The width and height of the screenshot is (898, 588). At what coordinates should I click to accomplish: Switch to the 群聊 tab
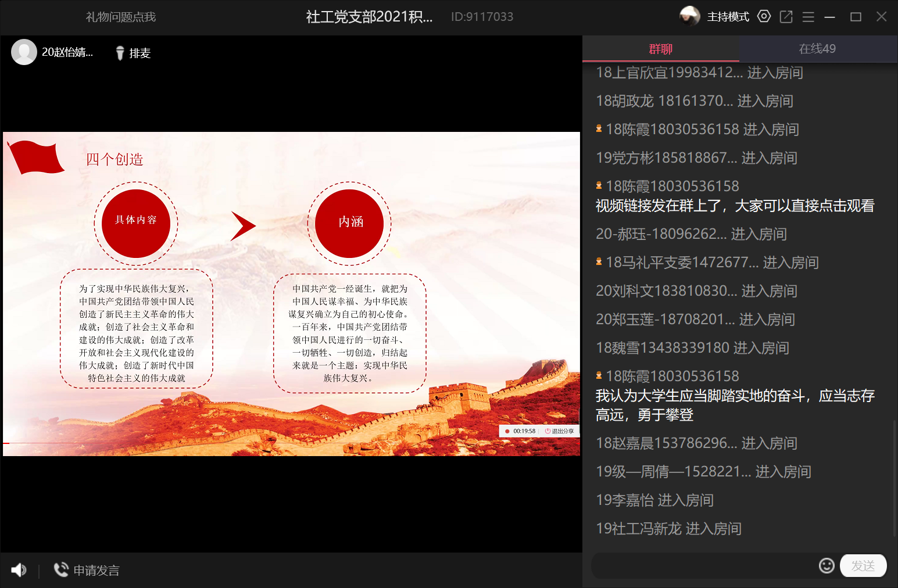(x=660, y=49)
